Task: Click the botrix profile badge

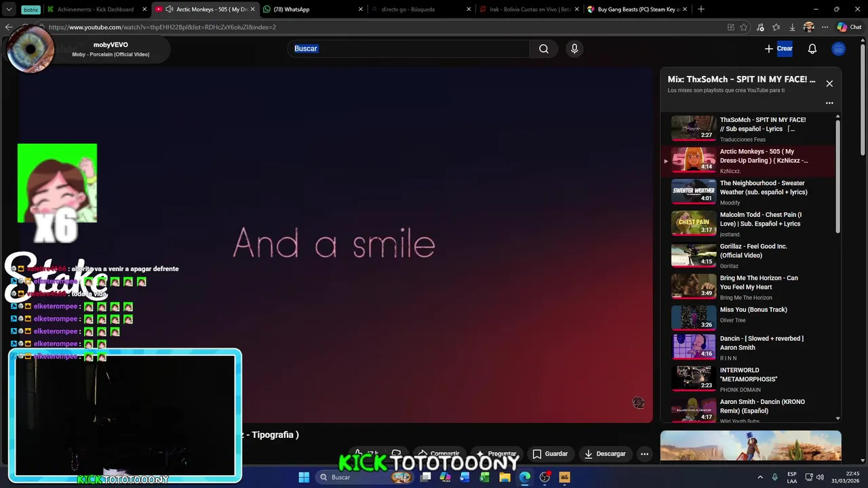Action: pos(31,9)
